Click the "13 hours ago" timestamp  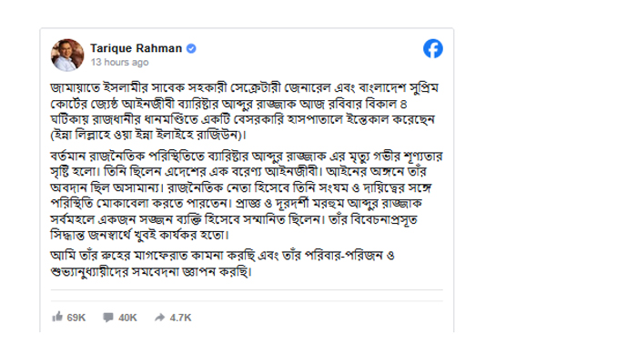[119, 63]
